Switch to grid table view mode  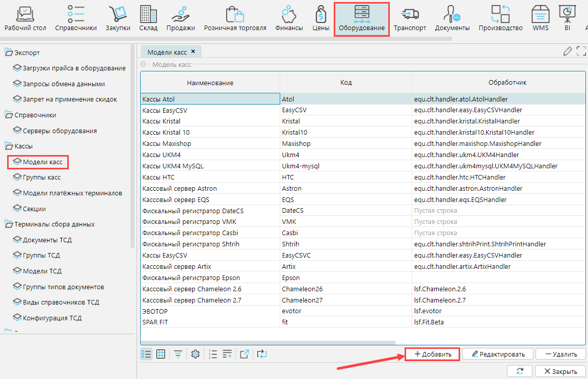click(161, 354)
